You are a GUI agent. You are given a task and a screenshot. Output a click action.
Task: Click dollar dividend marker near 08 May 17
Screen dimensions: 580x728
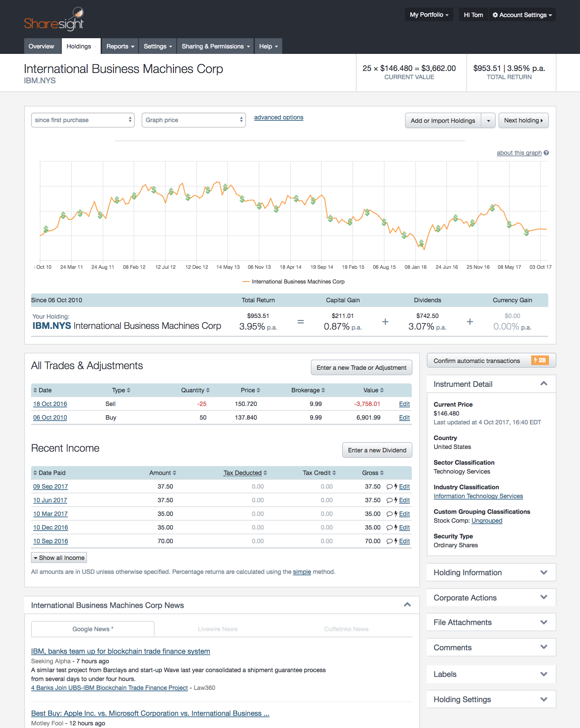coord(509,224)
